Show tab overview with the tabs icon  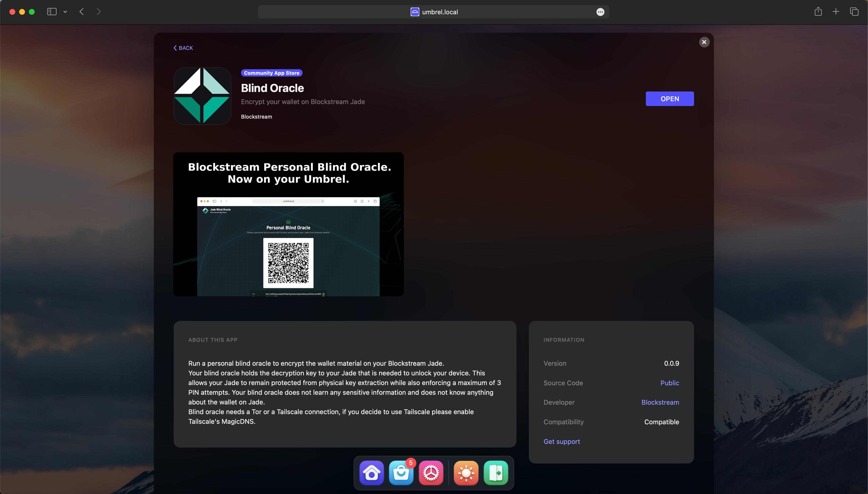click(854, 12)
